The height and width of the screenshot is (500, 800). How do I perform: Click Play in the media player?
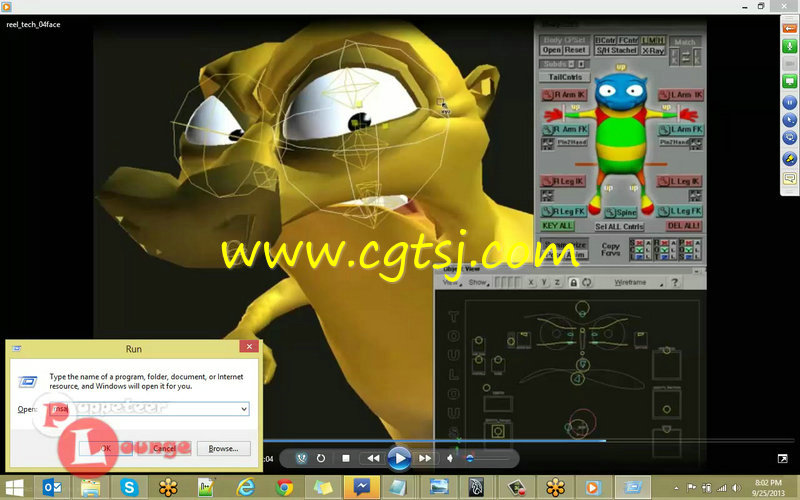tap(399, 458)
